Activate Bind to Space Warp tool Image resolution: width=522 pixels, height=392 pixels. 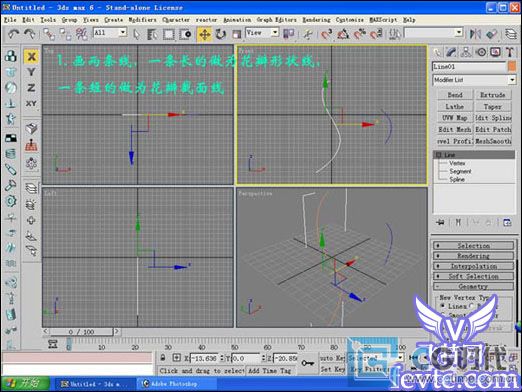(x=81, y=34)
